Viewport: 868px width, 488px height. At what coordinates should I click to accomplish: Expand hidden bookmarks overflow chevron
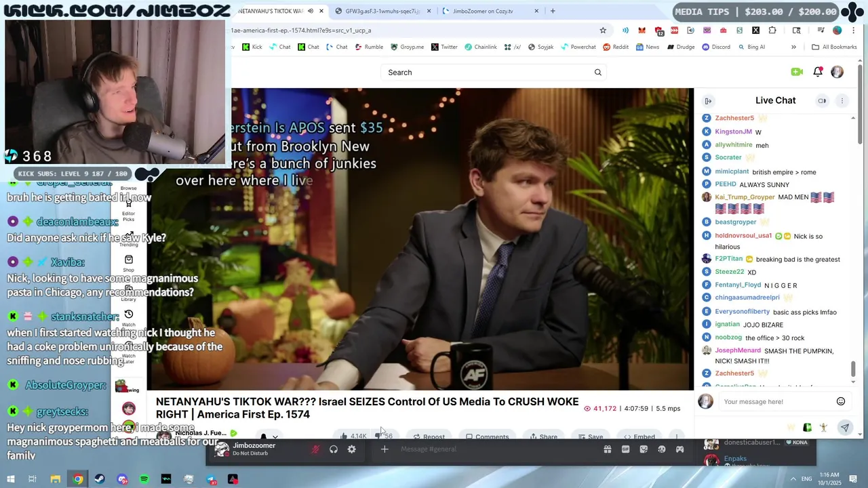click(x=793, y=47)
